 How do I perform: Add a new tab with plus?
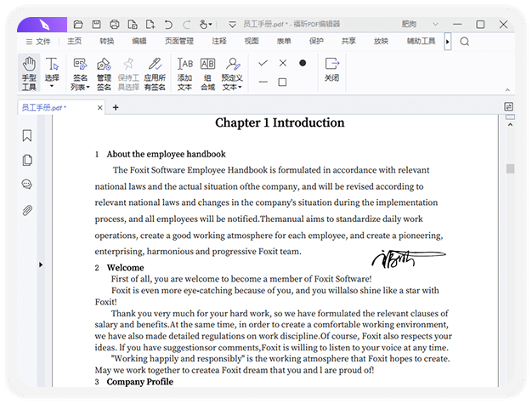tap(116, 108)
